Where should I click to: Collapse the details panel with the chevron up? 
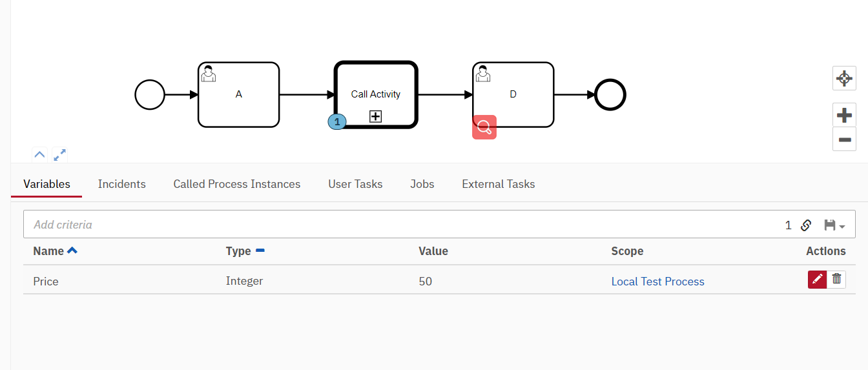39,155
